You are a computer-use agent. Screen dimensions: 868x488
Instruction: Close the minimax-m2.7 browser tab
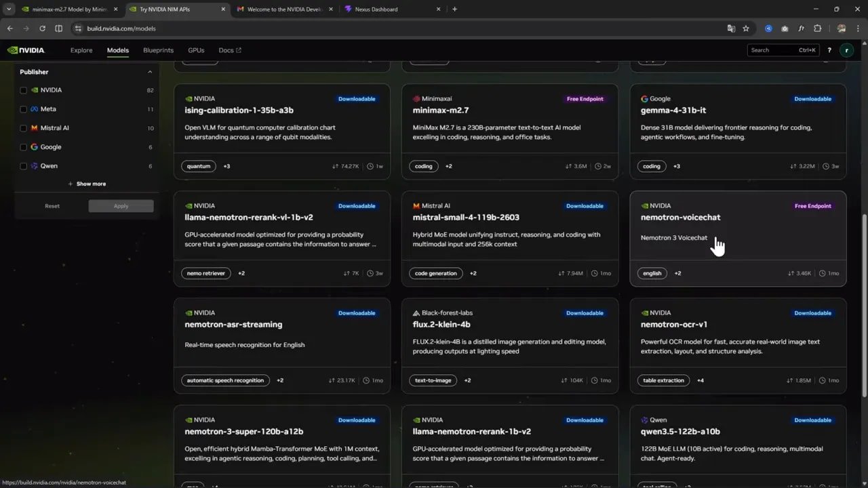point(115,9)
